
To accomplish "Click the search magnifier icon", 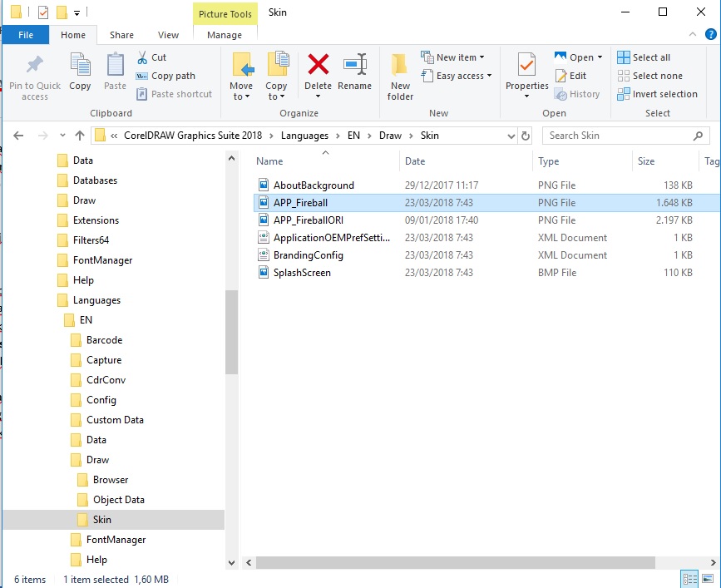I will (x=698, y=136).
